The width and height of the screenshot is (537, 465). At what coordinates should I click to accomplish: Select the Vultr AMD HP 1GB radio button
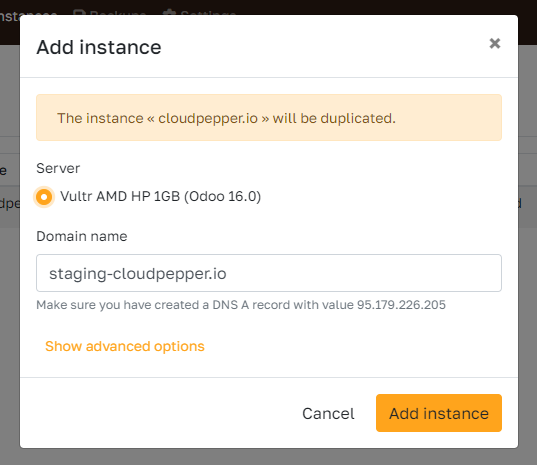(44, 197)
